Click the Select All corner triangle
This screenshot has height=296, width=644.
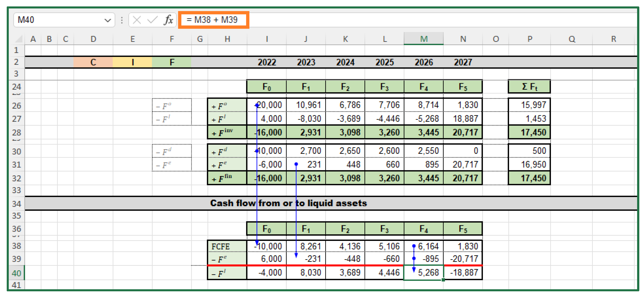[19, 39]
